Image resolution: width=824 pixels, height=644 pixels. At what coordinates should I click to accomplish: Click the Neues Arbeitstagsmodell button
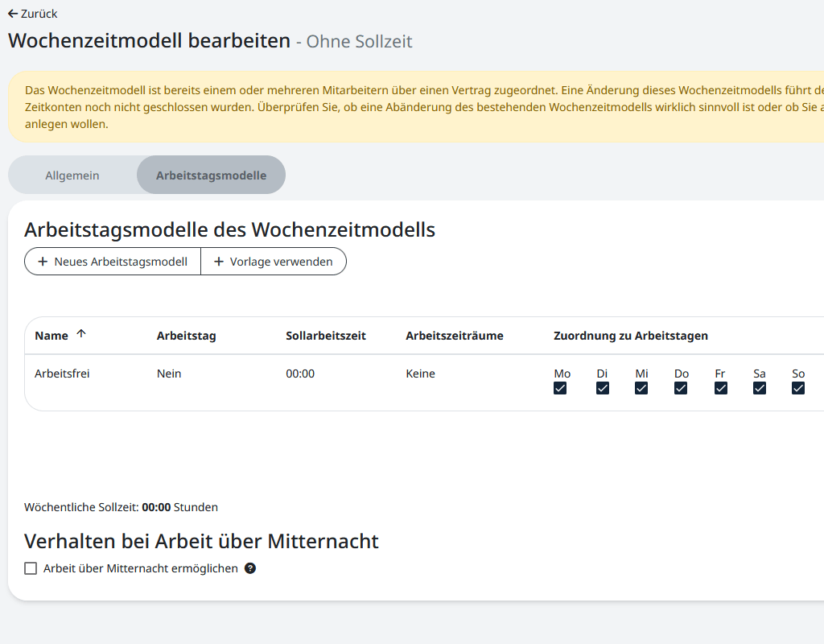click(x=113, y=261)
